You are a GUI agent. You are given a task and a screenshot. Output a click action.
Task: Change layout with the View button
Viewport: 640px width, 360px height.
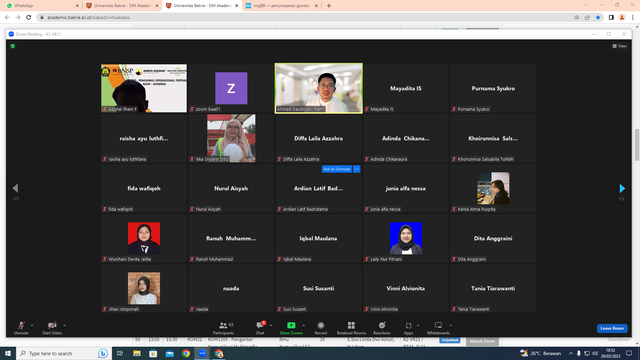[620, 46]
